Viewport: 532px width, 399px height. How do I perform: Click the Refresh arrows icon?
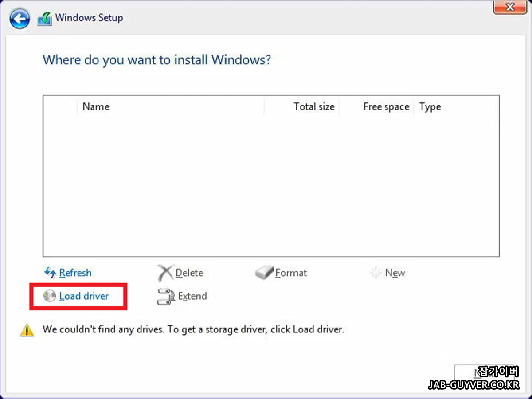tap(51, 273)
